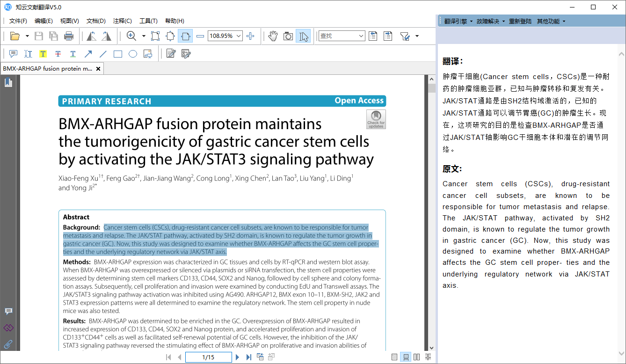Choose the Underline text tool

click(73, 54)
